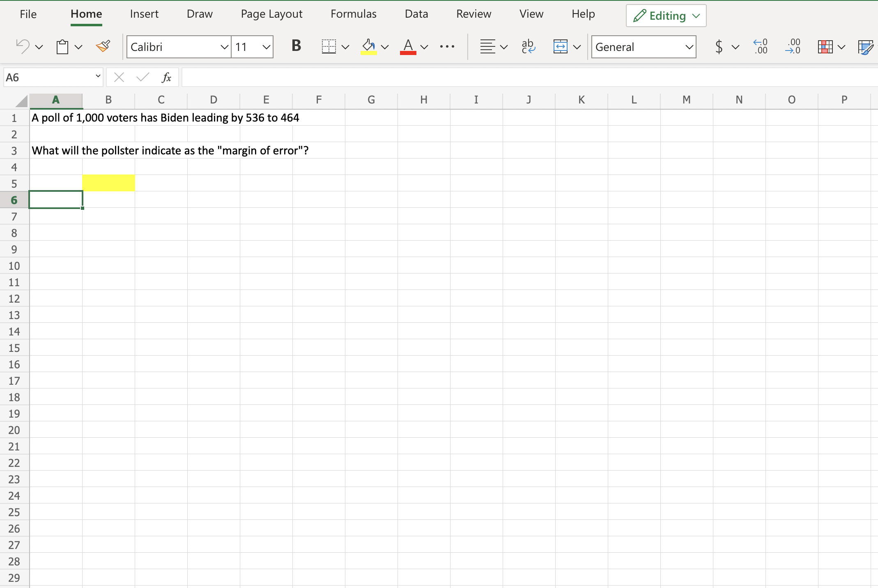Activate the Format Painter brush

click(103, 46)
